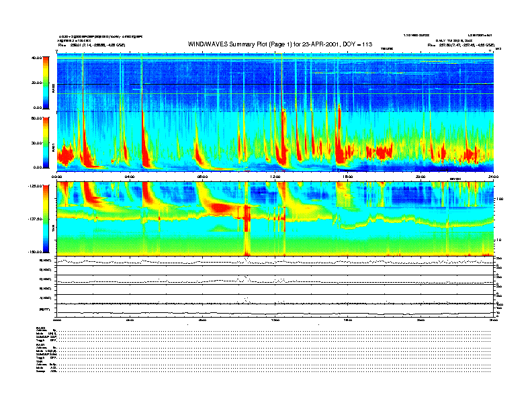
Task: Click the RAD2 dark blue spectrogram panel
Action: click(x=275, y=83)
